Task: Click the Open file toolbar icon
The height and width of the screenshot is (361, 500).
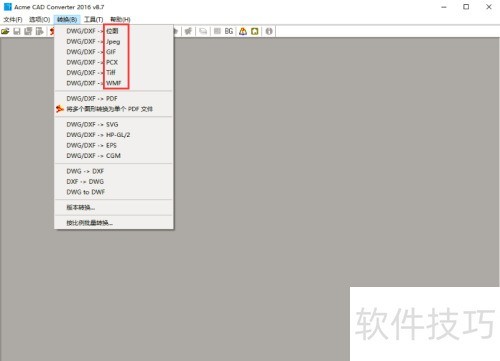Action: (x=5, y=31)
